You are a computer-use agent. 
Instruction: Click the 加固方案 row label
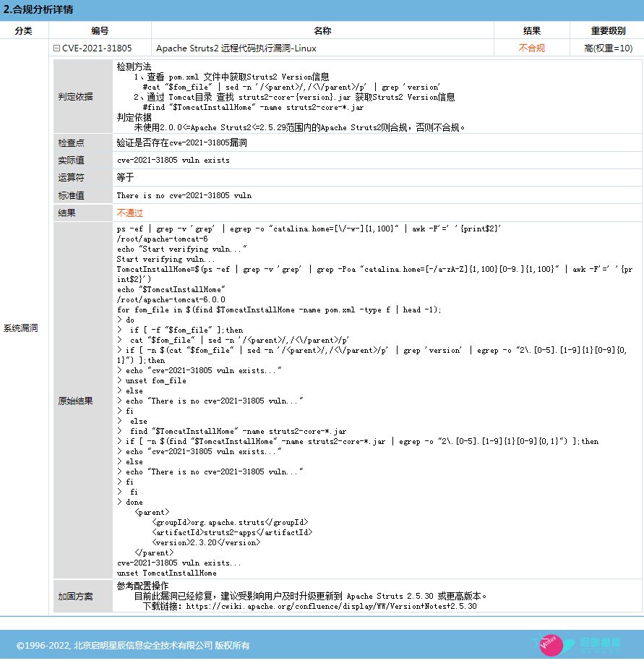point(76,597)
